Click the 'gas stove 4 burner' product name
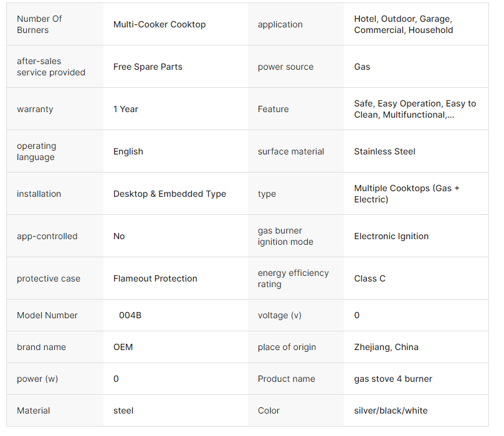This screenshot has height=436, width=504. tap(393, 379)
